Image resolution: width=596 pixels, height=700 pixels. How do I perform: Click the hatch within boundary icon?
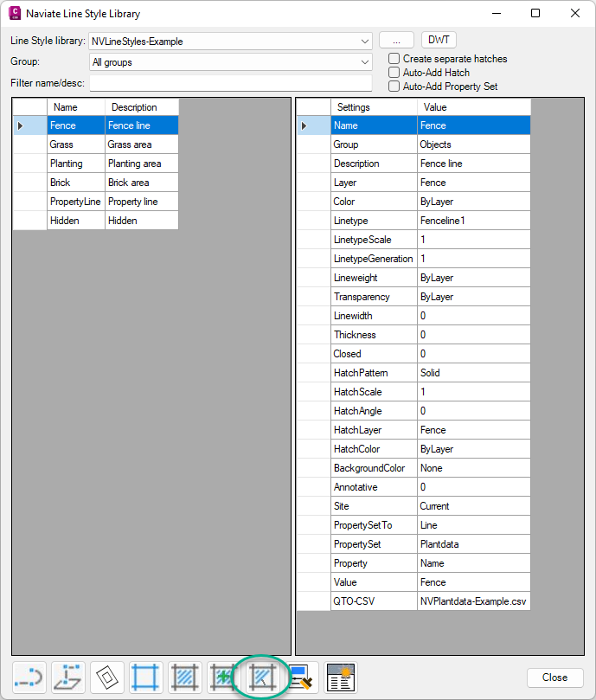click(184, 678)
